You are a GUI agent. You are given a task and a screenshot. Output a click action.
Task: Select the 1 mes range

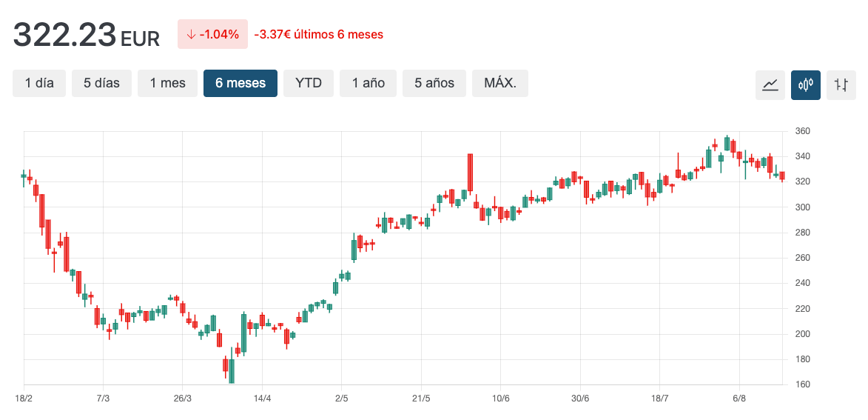tap(168, 83)
